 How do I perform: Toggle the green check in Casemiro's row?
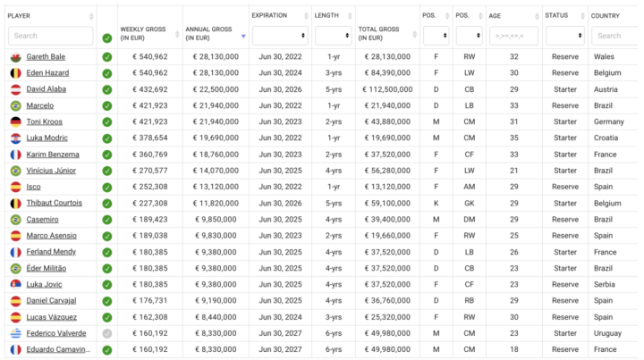tap(107, 220)
